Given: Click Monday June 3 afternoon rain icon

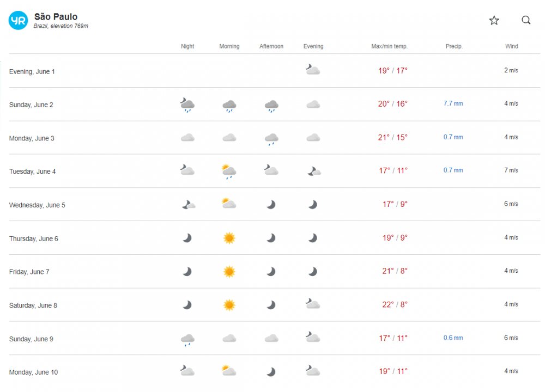Looking at the screenshot, I should tap(271, 139).
